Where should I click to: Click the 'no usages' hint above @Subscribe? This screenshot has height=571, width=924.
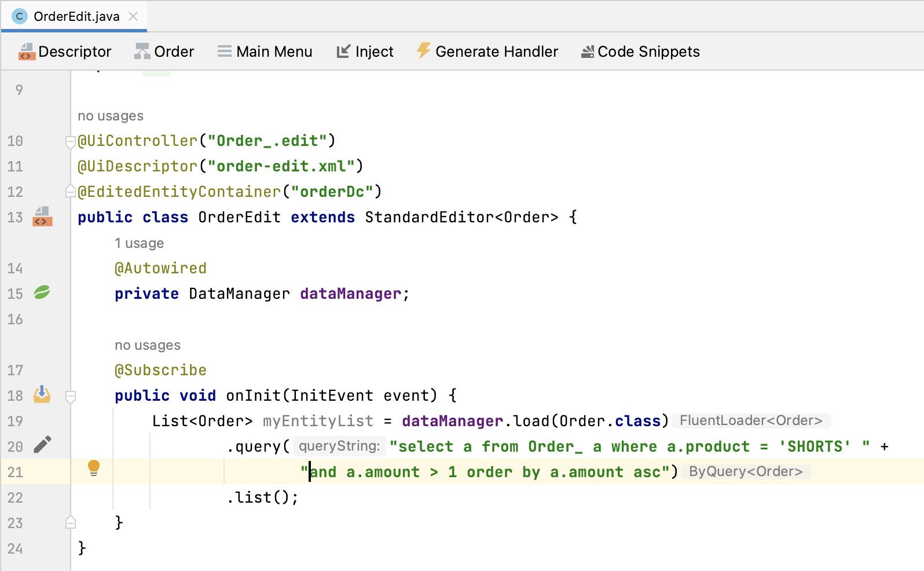(148, 345)
